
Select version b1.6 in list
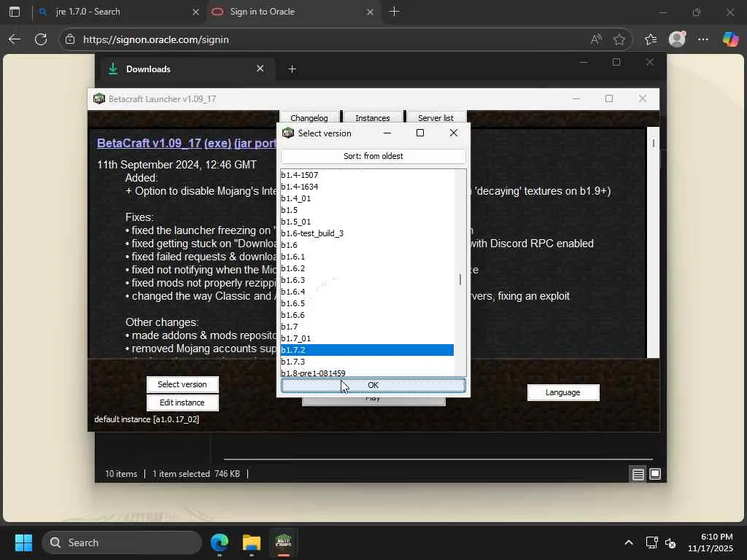pyautogui.click(x=367, y=245)
